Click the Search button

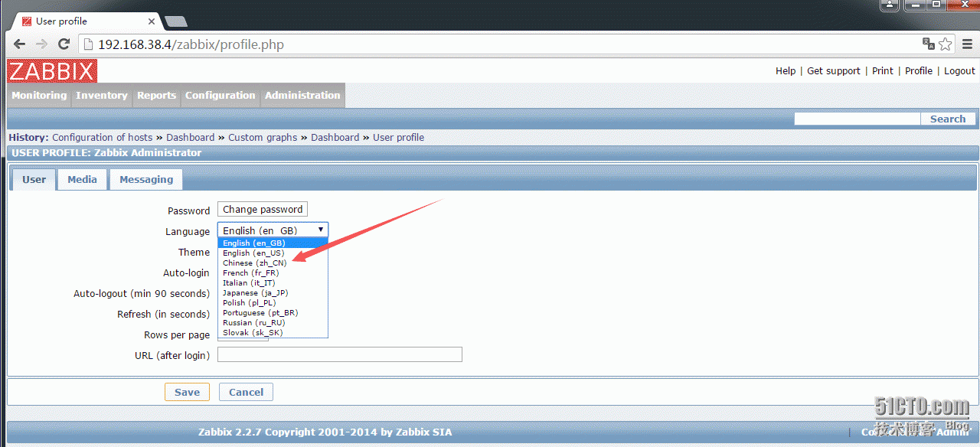pos(948,119)
